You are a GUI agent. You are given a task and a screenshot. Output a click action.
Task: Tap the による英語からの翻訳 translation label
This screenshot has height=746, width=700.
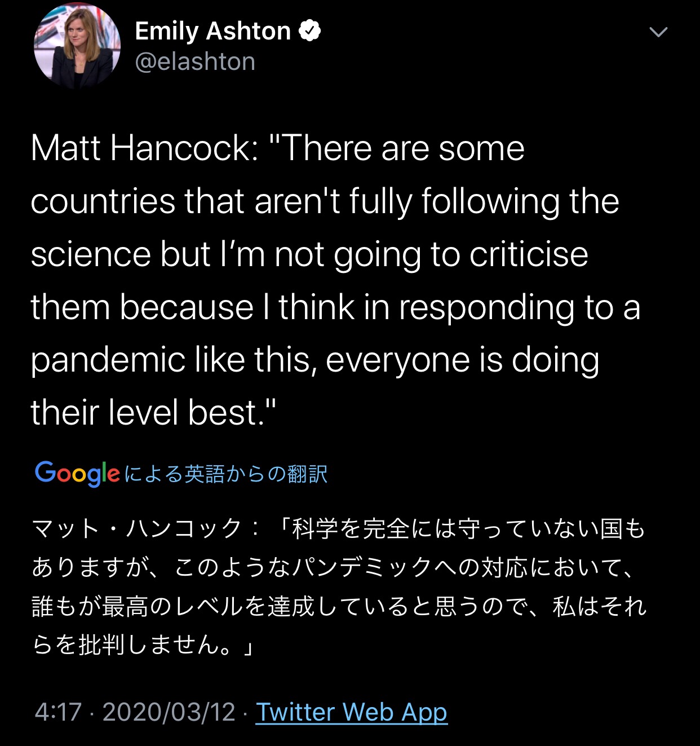tap(225, 474)
